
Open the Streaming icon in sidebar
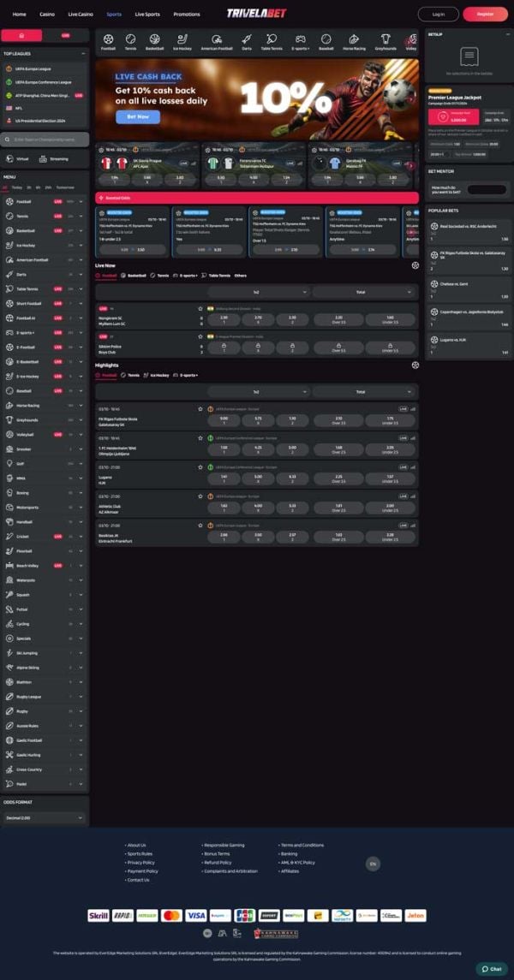pos(43,158)
